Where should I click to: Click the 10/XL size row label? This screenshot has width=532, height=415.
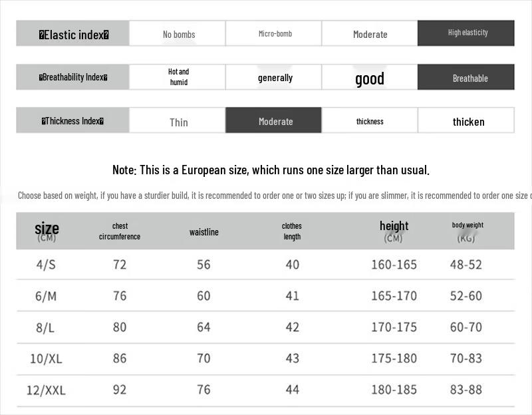[46, 358]
